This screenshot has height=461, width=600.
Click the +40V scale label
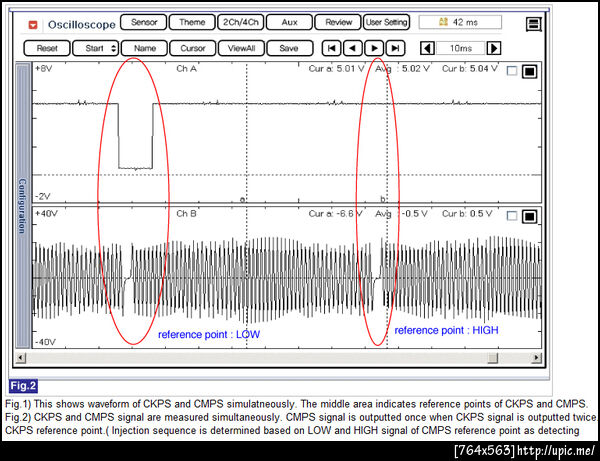pos(46,213)
